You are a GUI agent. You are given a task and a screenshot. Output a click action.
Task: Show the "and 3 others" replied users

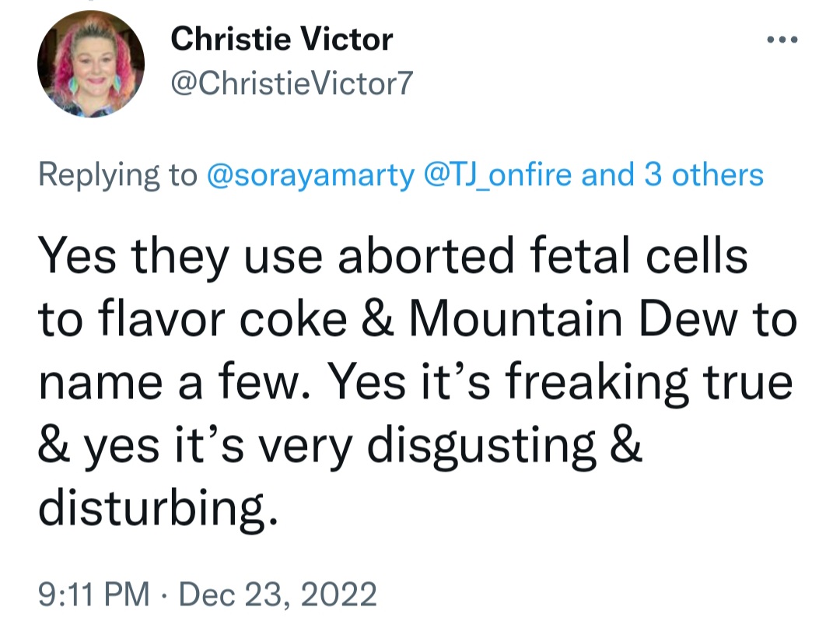pos(674,175)
